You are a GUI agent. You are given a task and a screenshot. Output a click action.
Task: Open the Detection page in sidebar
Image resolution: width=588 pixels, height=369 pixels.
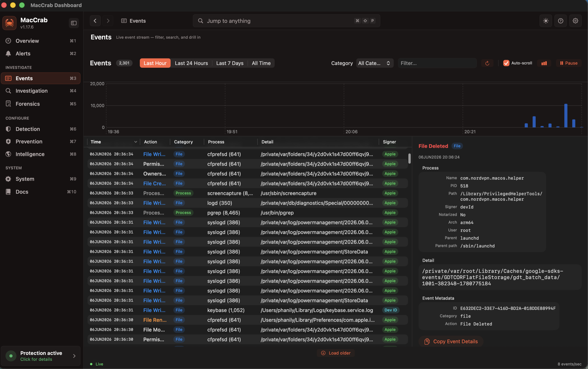pos(41,129)
